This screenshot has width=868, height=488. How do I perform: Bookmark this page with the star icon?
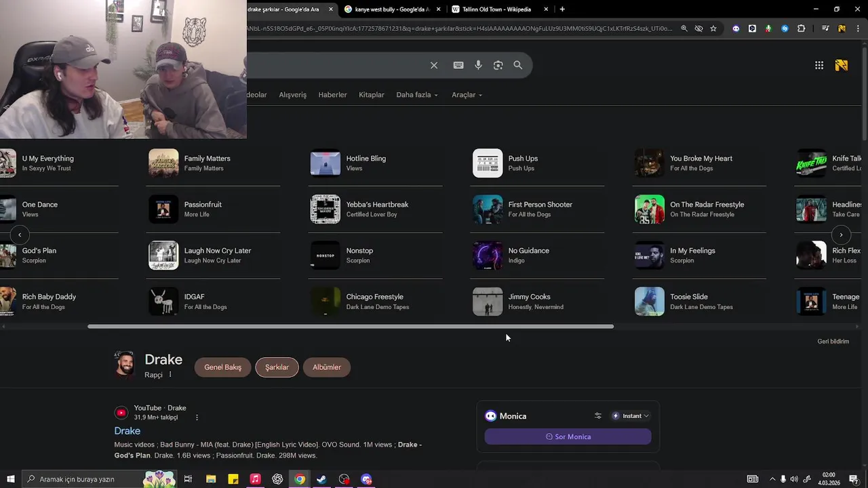tap(713, 28)
